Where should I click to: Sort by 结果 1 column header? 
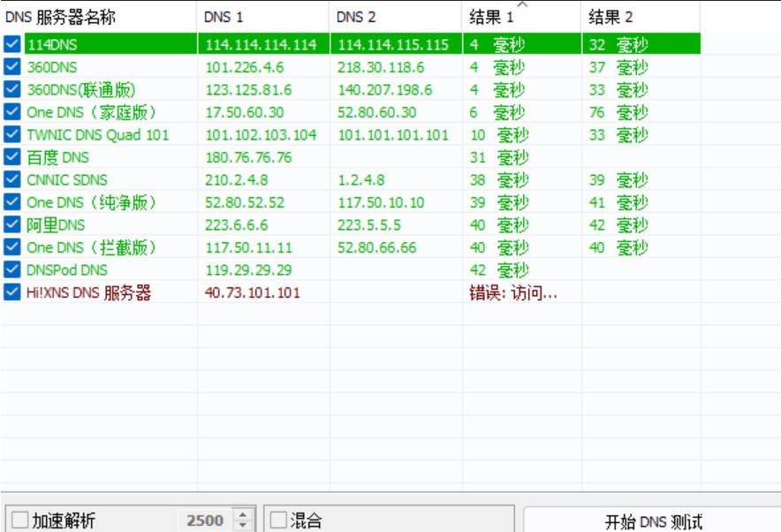521,17
